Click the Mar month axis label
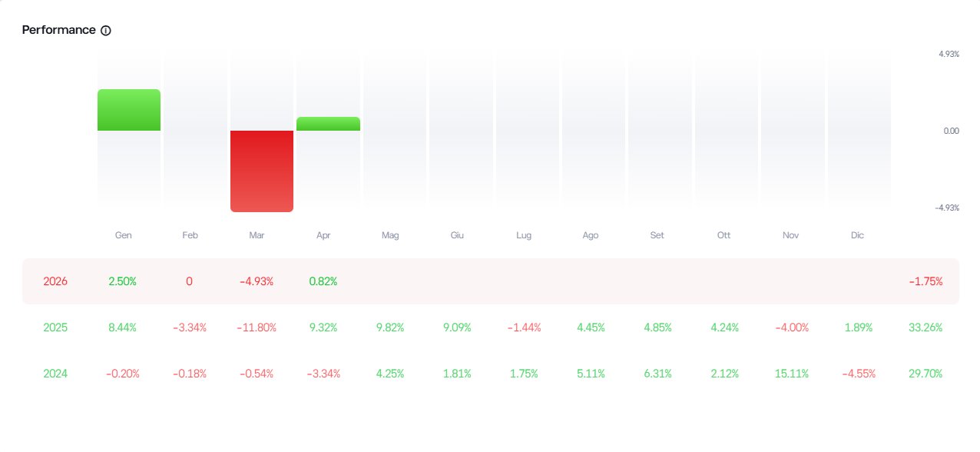The width and height of the screenshot is (980, 452). [x=256, y=235]
